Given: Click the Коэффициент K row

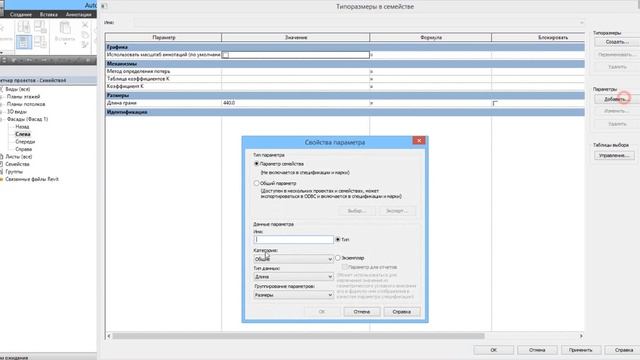Looking at the screenshot, I should click(345, 87).
